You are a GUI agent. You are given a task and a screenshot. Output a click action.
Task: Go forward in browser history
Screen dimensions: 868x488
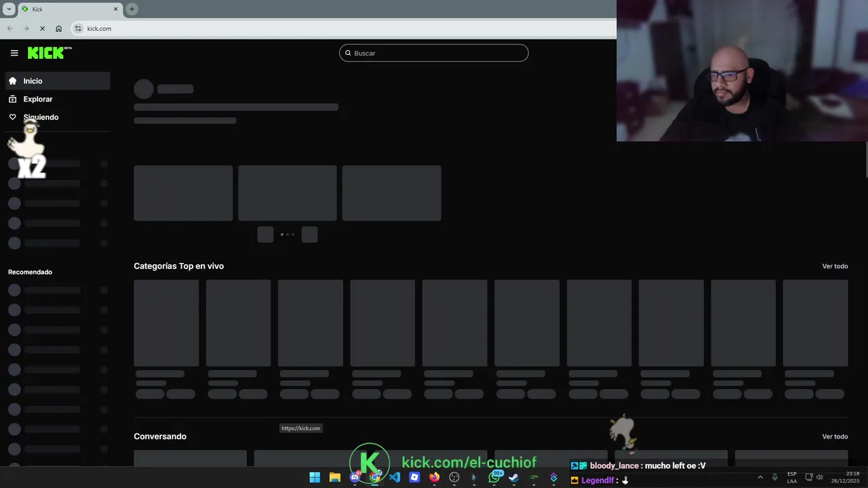point(26,28)
